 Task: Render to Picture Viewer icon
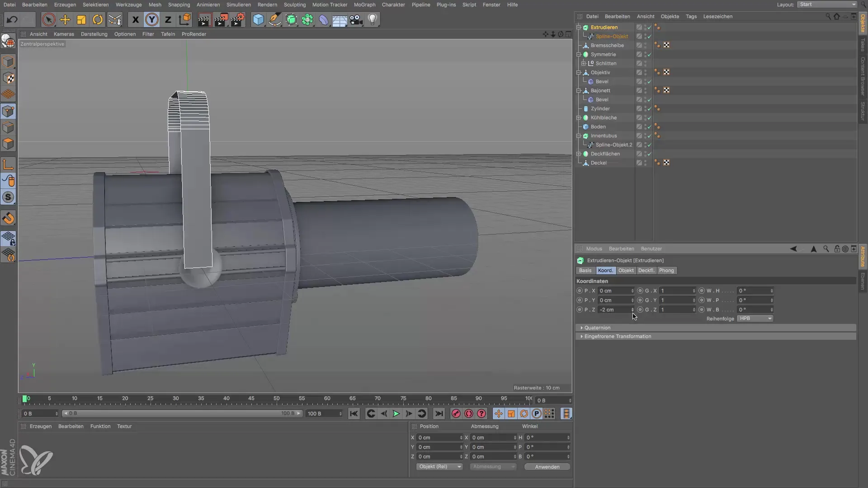click(x=221, y=19)
